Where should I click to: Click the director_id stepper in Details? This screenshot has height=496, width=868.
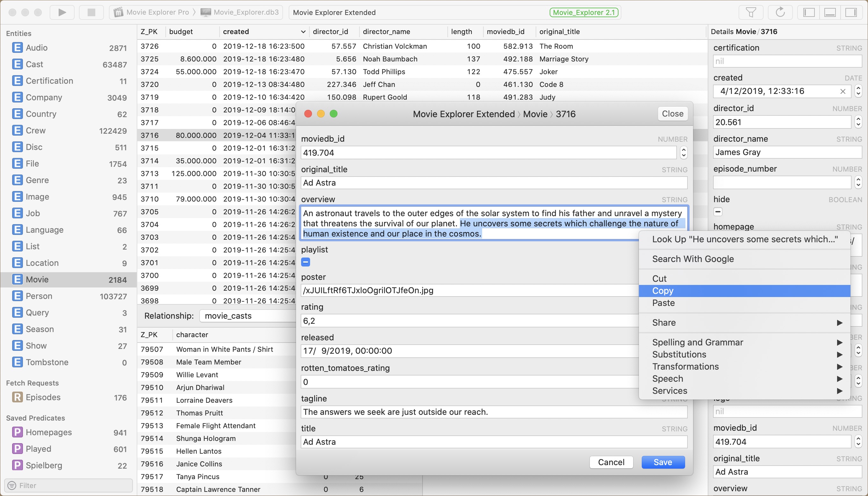click(858, 122)
